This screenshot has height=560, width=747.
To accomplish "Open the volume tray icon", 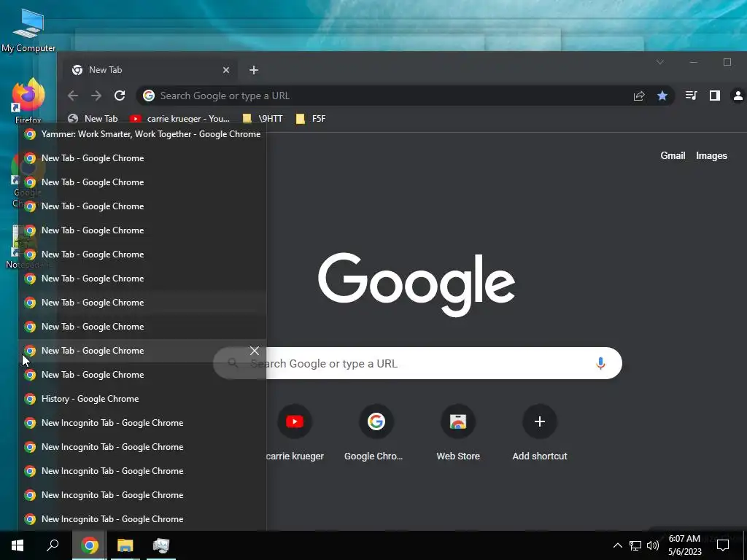I will pyautogui.click(x=653, y=545).
